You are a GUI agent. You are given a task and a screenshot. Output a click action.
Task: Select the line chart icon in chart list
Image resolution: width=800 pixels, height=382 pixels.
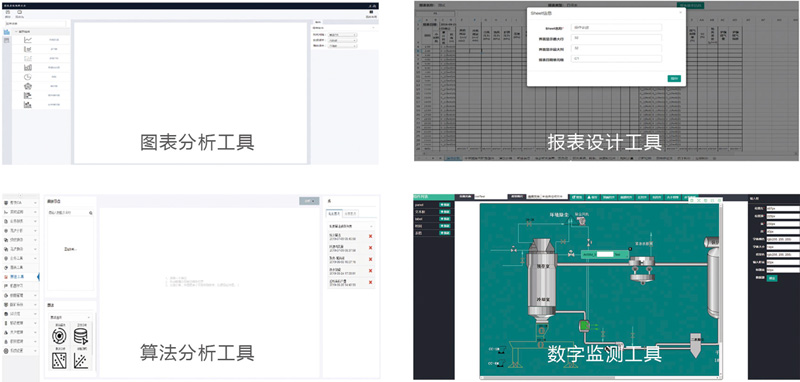pos(28,40)
